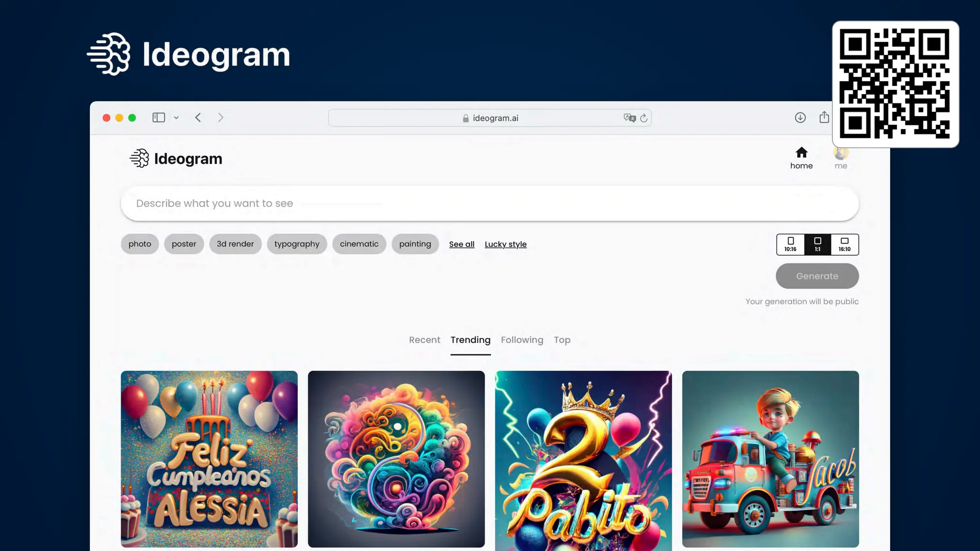Click the prompt description input field
Image resolution: width=980 pixels, height=551 pixels.
490,203
